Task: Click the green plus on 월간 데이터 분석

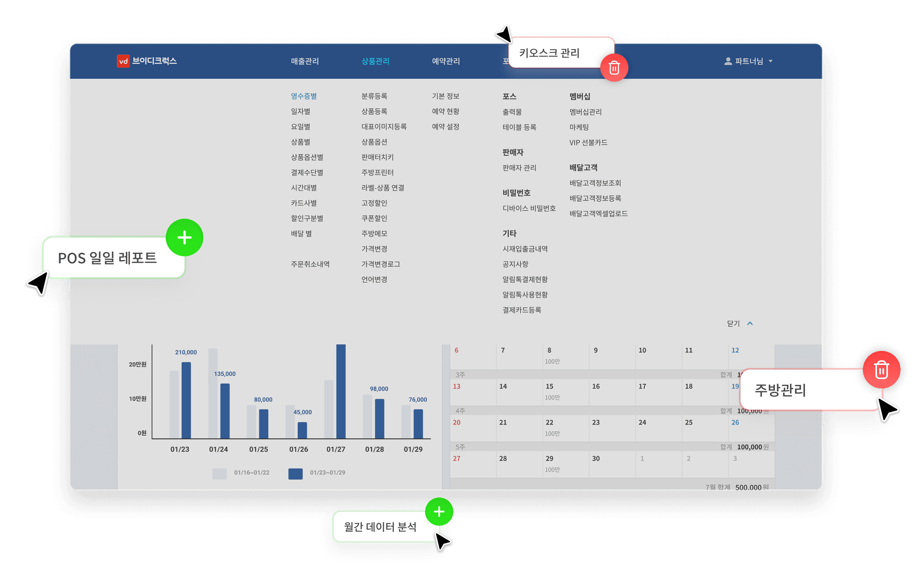Action: click(x=439, y=511)
